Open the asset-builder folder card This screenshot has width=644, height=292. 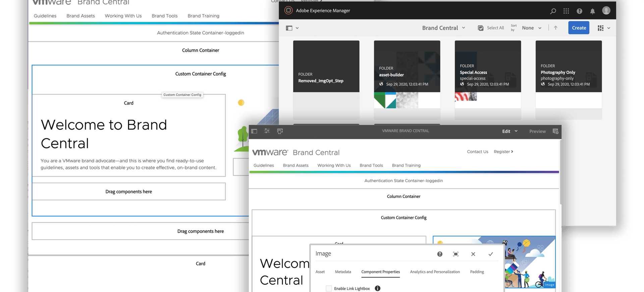pyautogui.click(x=407, y=80)
